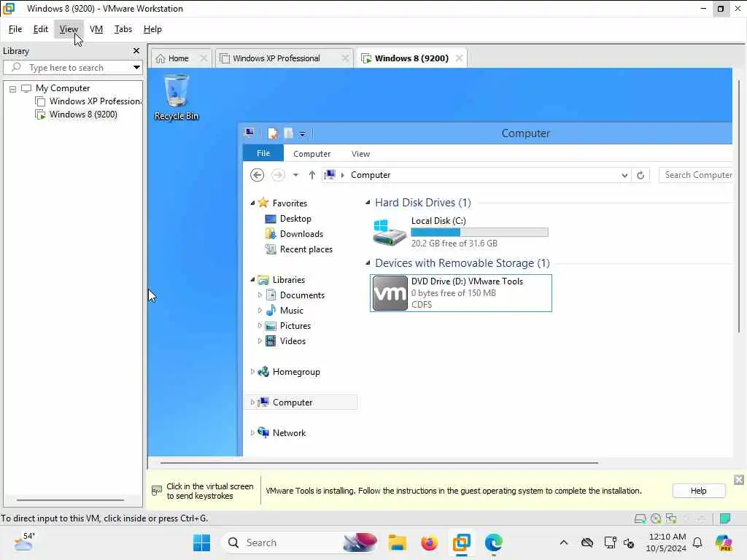The width and height of the screenshot is (747, 560).
Task: Expand the Homegroup node
Action: tap(252, 372)
